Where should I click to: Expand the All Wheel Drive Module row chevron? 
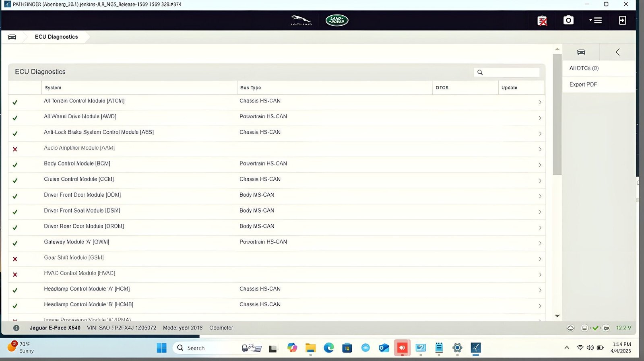[x=540, y=118]
